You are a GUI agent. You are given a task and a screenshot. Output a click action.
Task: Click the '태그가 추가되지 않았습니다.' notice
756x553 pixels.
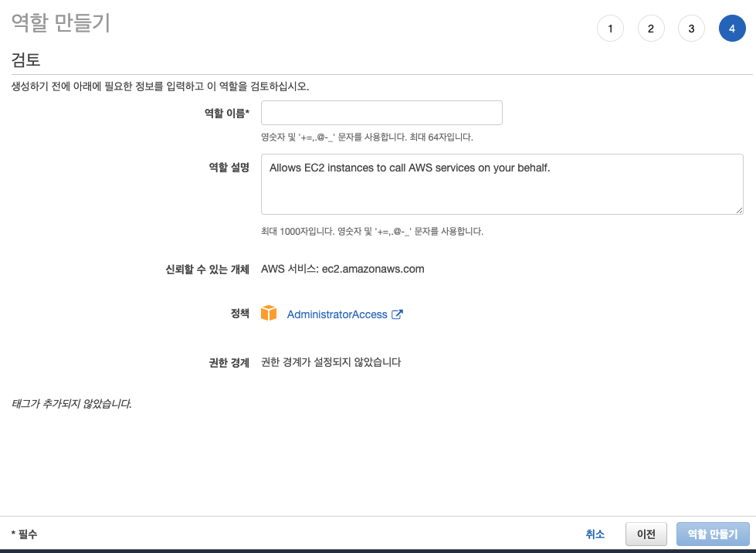71,403
